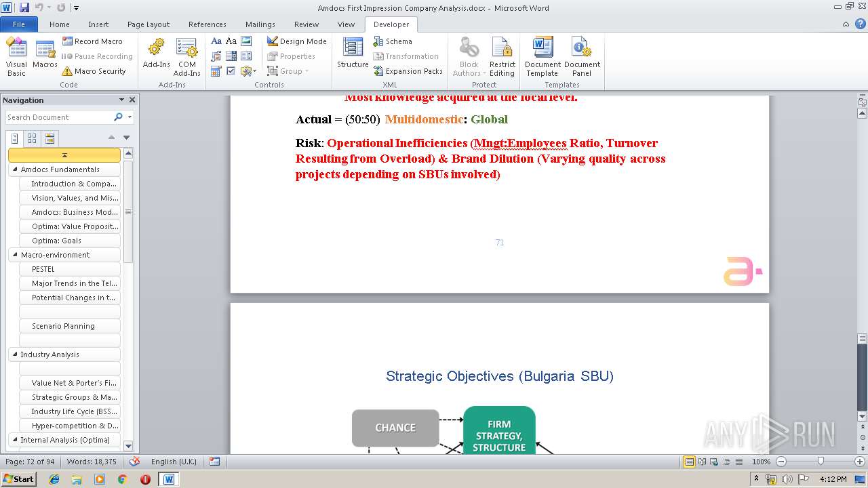Screen dimensions: 868x488
Task: Insert a Date Picker content control
Action: (x=216, y=71)
